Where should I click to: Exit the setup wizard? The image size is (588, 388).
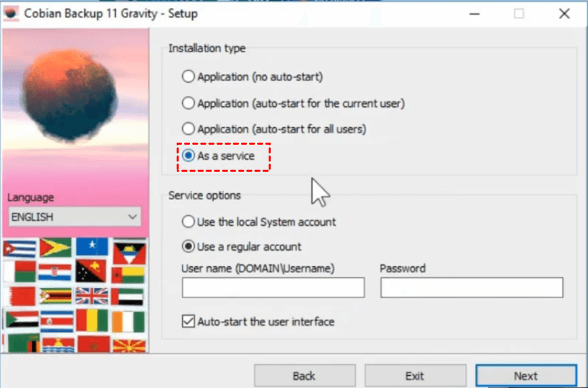coord(415,376)
